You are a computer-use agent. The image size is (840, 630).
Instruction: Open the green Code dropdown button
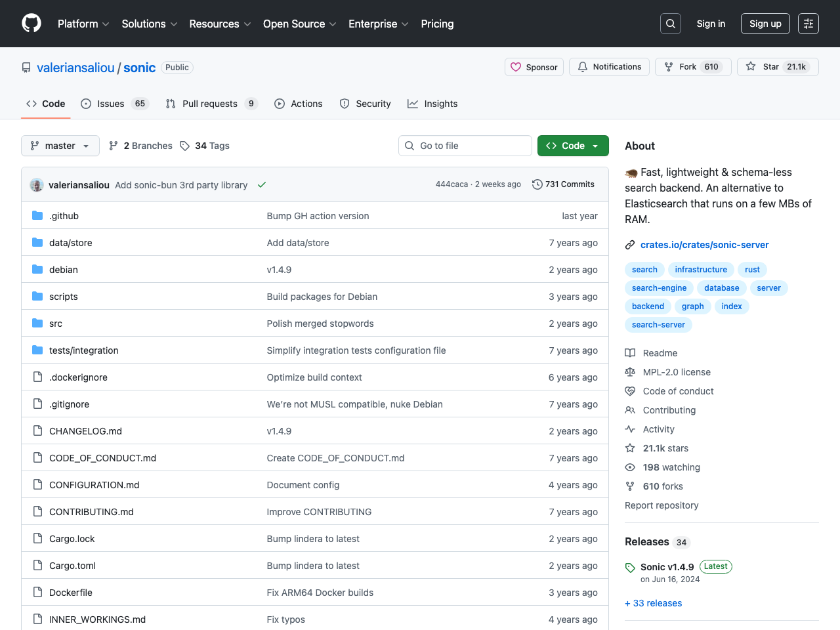[x=573, y=146]
